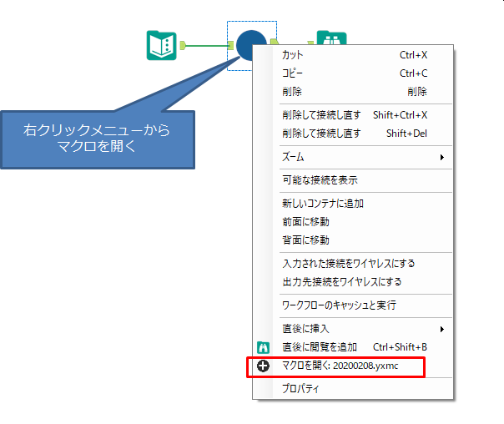Expand the 直後に挿入 submenu arrow
The image size is (504, 424).
tap(442, 329)
